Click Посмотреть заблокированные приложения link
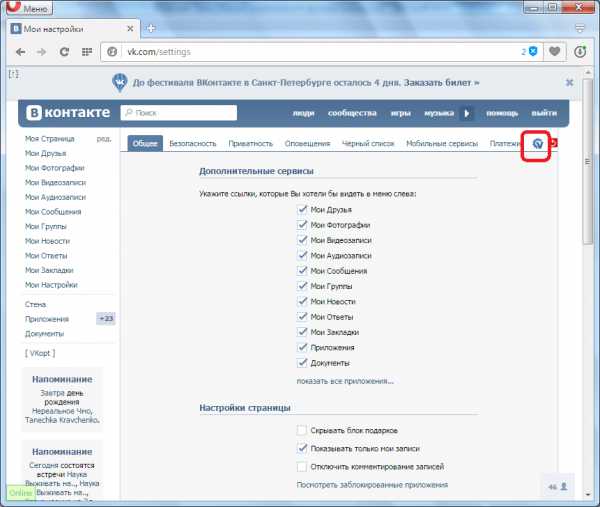 point(372,485)
